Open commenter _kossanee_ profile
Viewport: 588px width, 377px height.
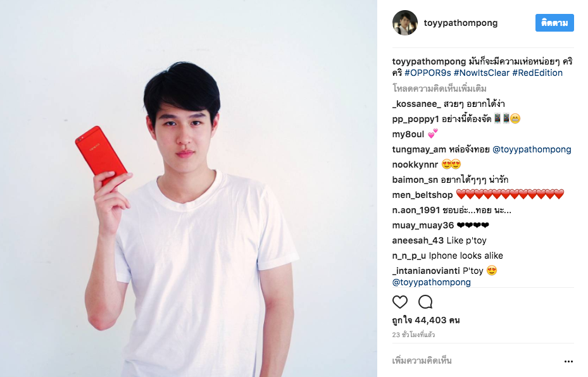pos(416,104)
